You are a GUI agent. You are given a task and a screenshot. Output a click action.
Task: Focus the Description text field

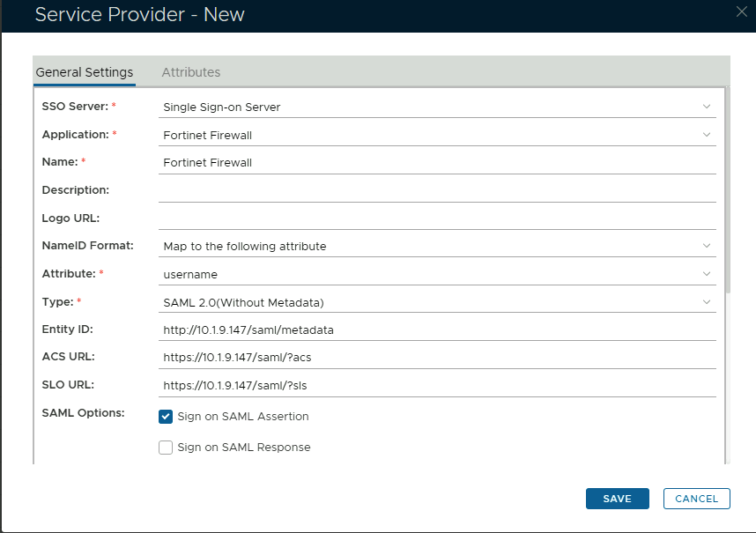437,190
